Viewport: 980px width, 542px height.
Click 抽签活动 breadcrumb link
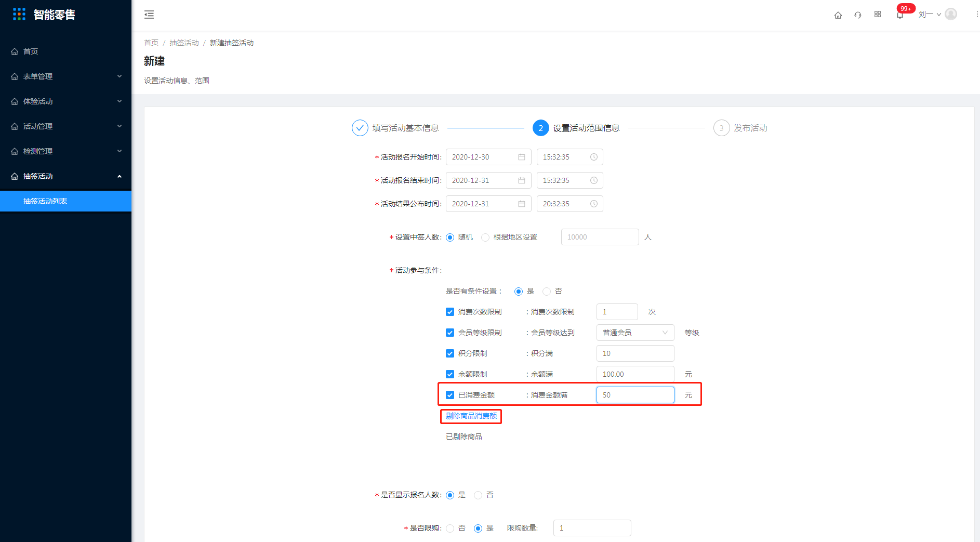184,43
